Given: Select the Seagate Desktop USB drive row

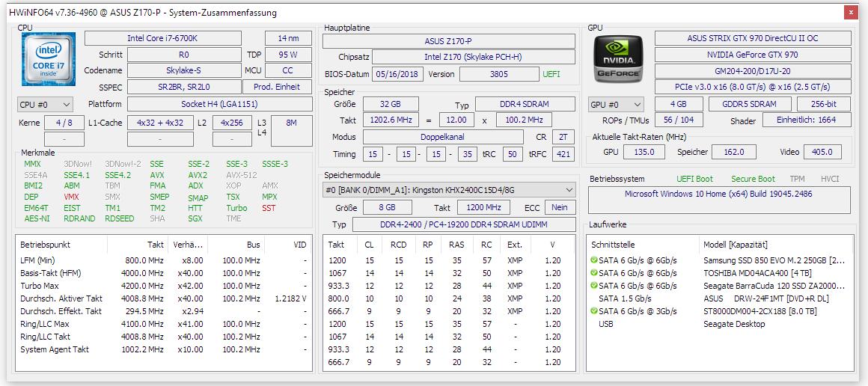Looking at the screenshot, I should (x=719, y=324).
